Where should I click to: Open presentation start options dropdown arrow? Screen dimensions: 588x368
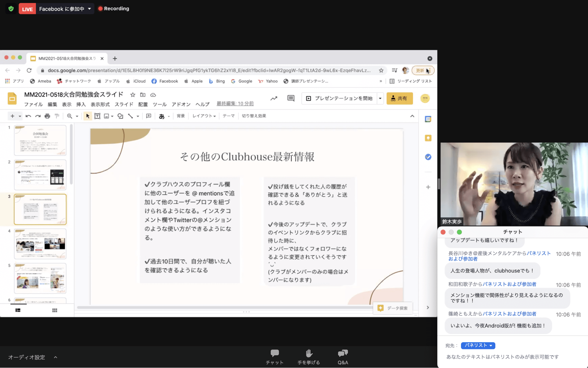tap(380, 98)
